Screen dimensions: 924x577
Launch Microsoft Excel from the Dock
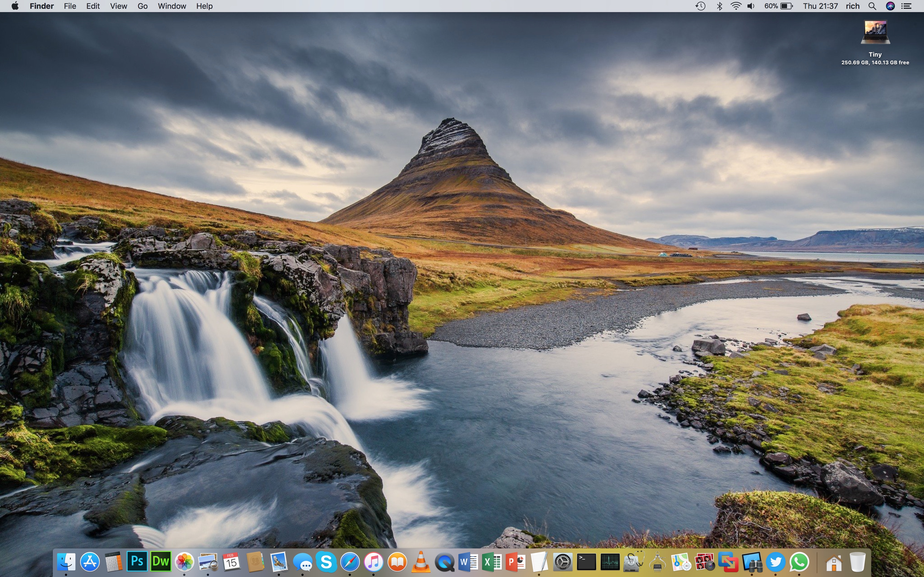[x=492, y=562]
